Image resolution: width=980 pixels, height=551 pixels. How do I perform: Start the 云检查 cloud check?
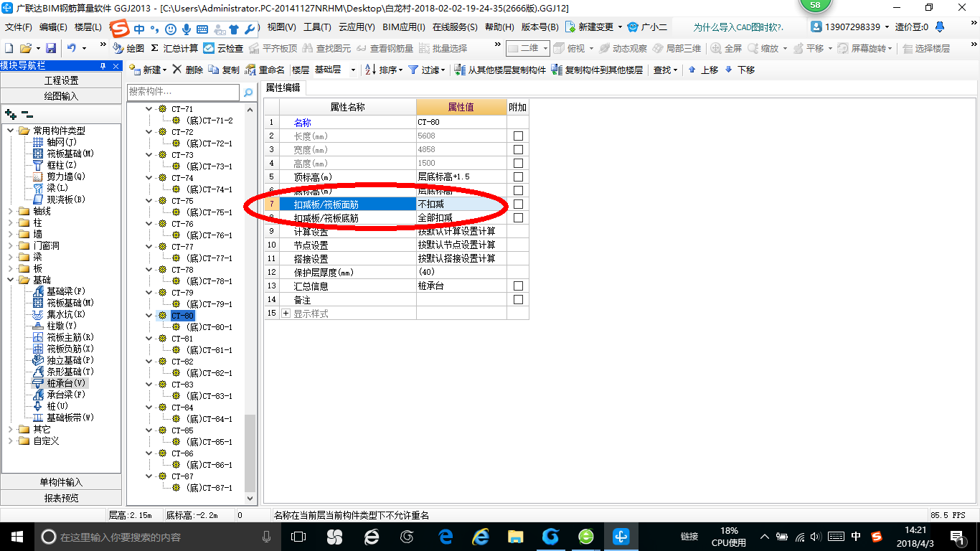(x=223, y=48)
